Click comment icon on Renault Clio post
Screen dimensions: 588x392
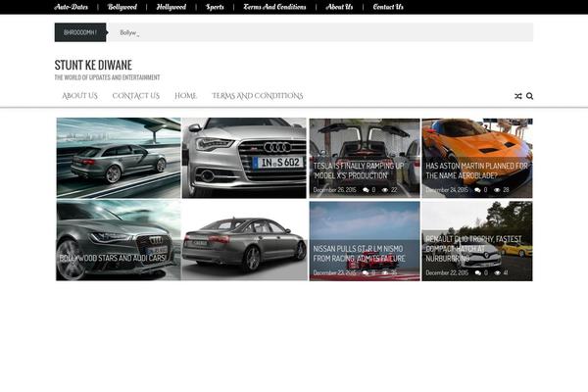coord(478,272)
